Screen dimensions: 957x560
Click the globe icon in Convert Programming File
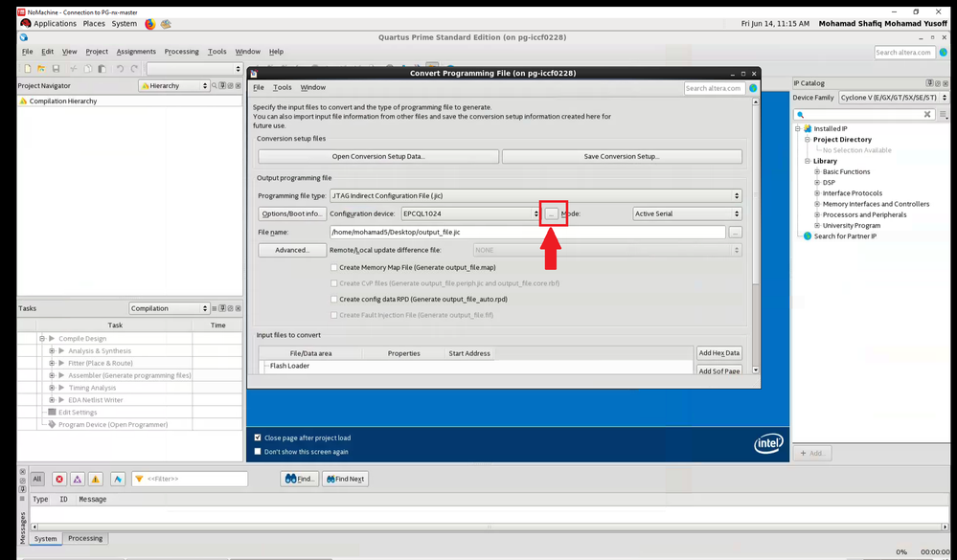753,88
